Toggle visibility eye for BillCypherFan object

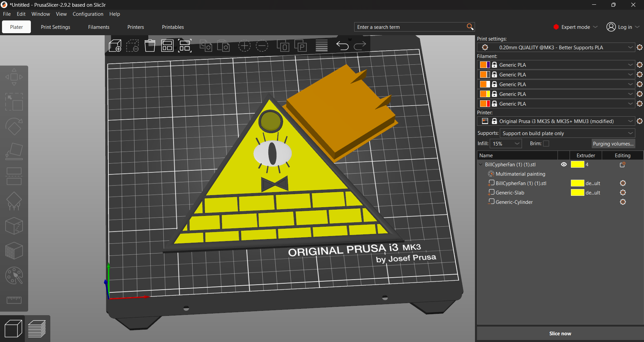coord(564,164)
